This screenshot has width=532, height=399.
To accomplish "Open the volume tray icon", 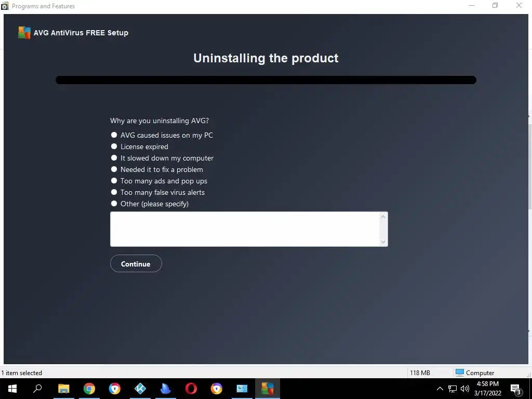I will click(465, 389).
